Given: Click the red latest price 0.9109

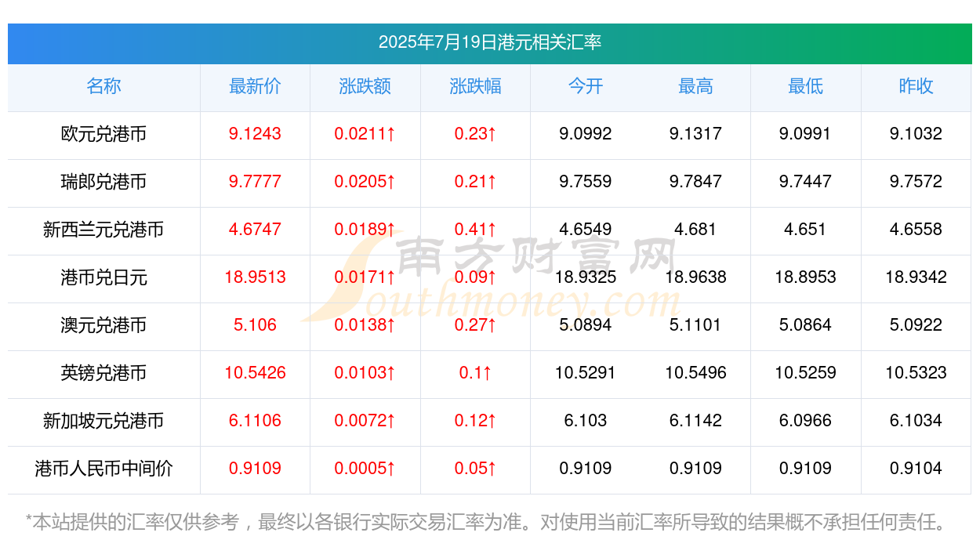Looking at the screenshot, I should click(255, 469).
